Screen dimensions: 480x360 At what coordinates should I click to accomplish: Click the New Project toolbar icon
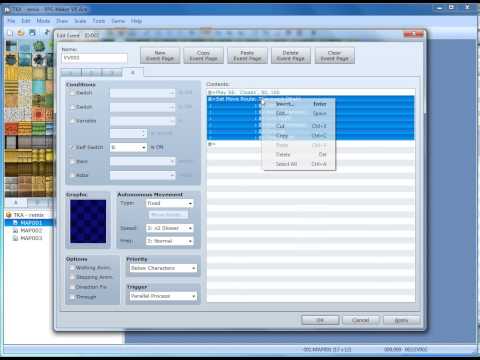pos(10,33)
